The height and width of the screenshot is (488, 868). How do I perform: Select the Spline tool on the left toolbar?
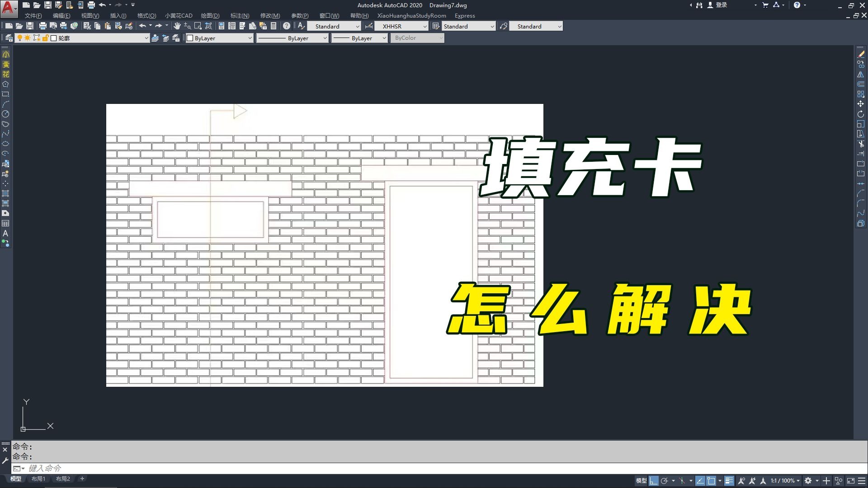[6, 134]
